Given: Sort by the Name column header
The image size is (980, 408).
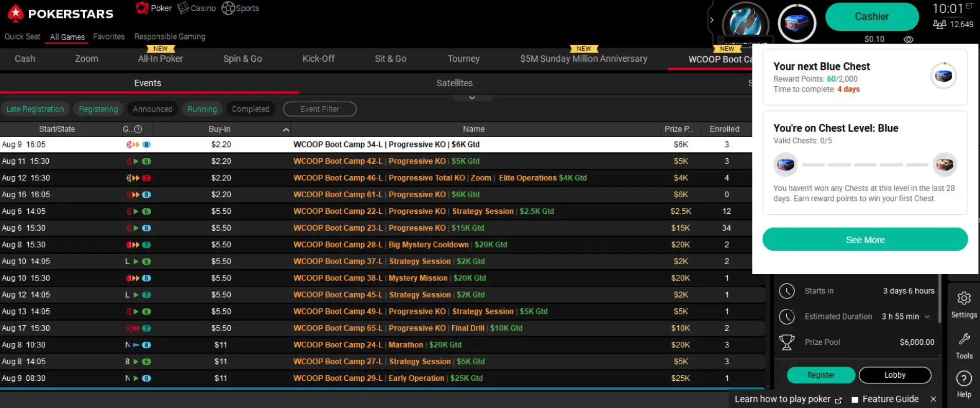Looking at the screenshot, I should 474,129.
